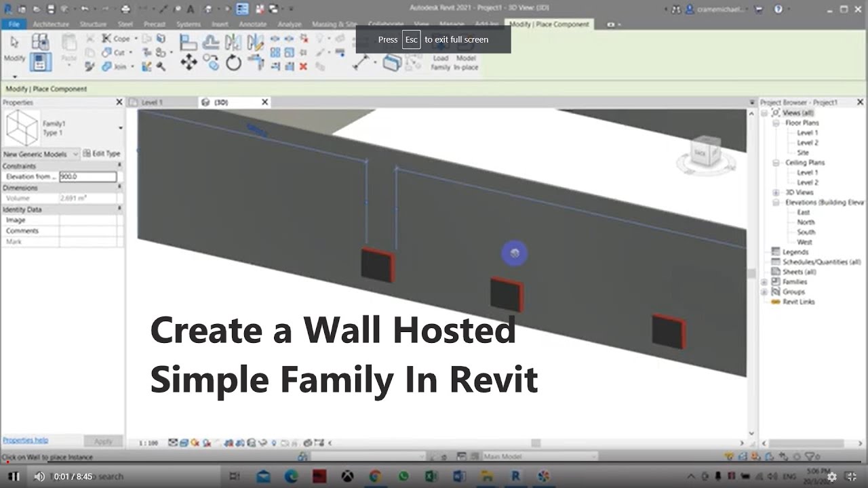Open the Chrome browser from taskbar
This screenshot has height=488, width=868.
pyautogui.click(x=376, y=476)
